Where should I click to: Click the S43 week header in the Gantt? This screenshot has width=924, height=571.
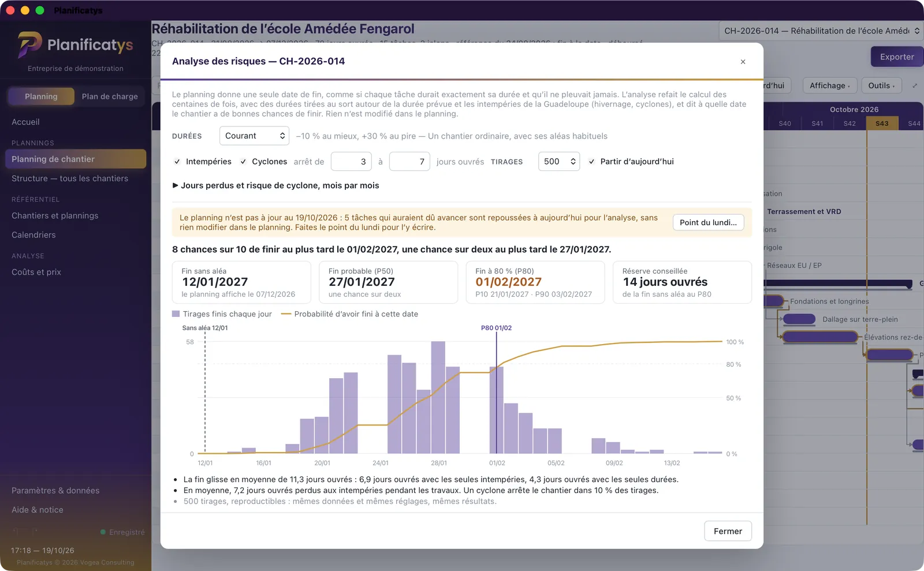(882, 124)
